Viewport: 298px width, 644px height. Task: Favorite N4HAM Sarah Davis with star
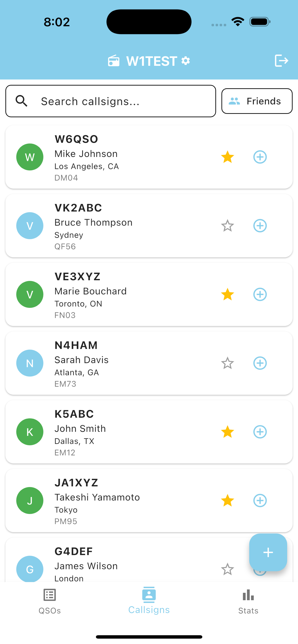point(227,363)
